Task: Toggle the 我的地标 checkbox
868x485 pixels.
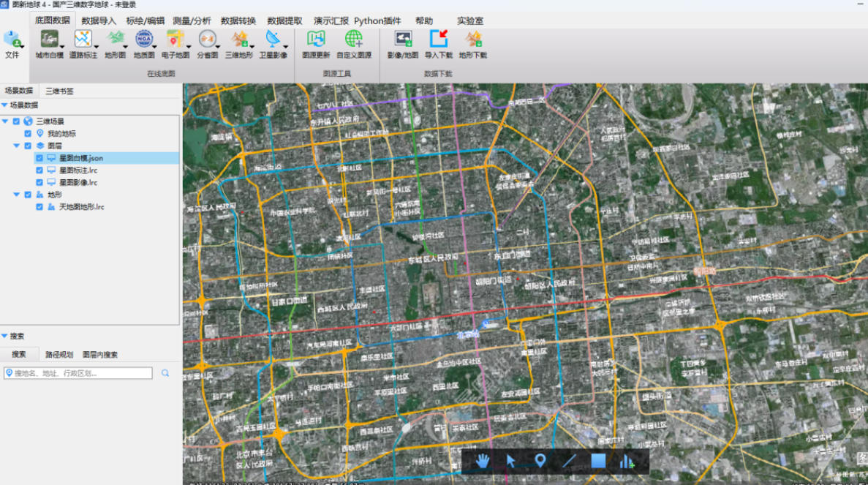Action: pyautogui.click(x=28, y=134)
